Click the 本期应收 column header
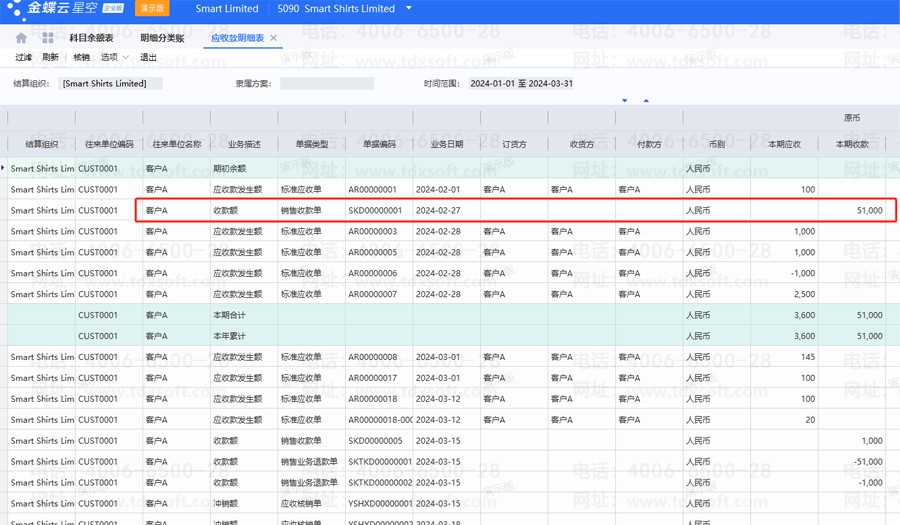Screen dimensions: 900x525 (783, 144)
